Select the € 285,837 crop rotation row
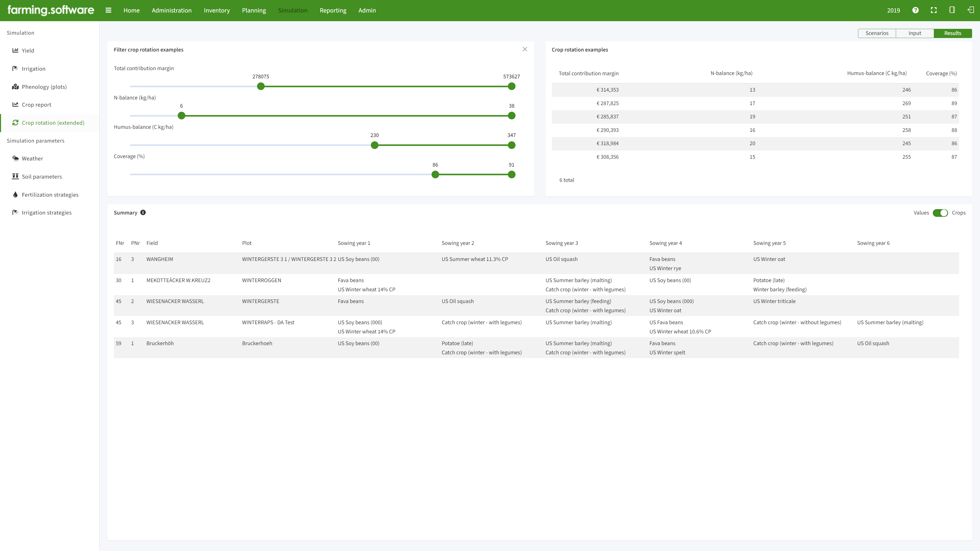The image size is (980, 551). [x=755, y=116]
